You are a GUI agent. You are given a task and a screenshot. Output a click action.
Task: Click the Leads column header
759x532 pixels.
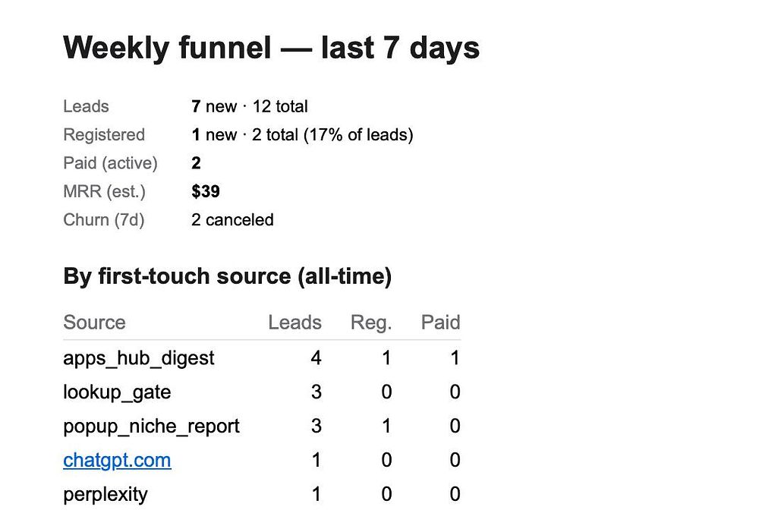click(294, 323)
